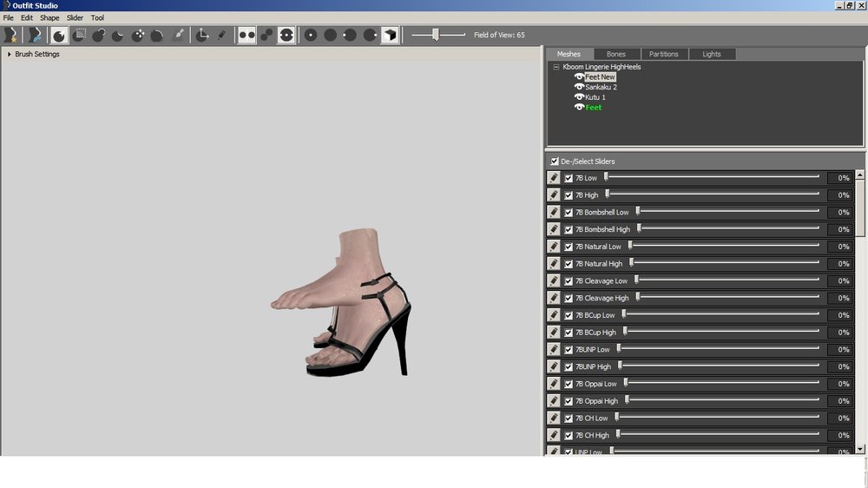The image size is (868, 488).
Task: Hide the Sankaku 2 mesh via eye icon
Action: point(579,87)
